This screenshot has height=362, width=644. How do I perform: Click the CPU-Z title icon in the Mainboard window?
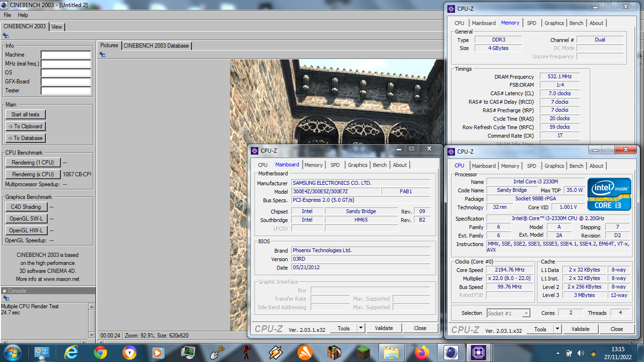(x=255, y=151)
